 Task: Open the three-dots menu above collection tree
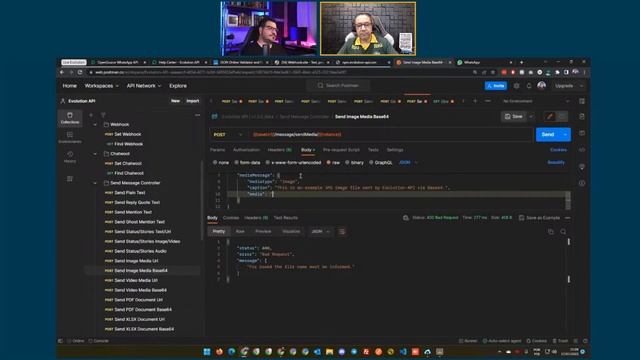pos(198,115)
